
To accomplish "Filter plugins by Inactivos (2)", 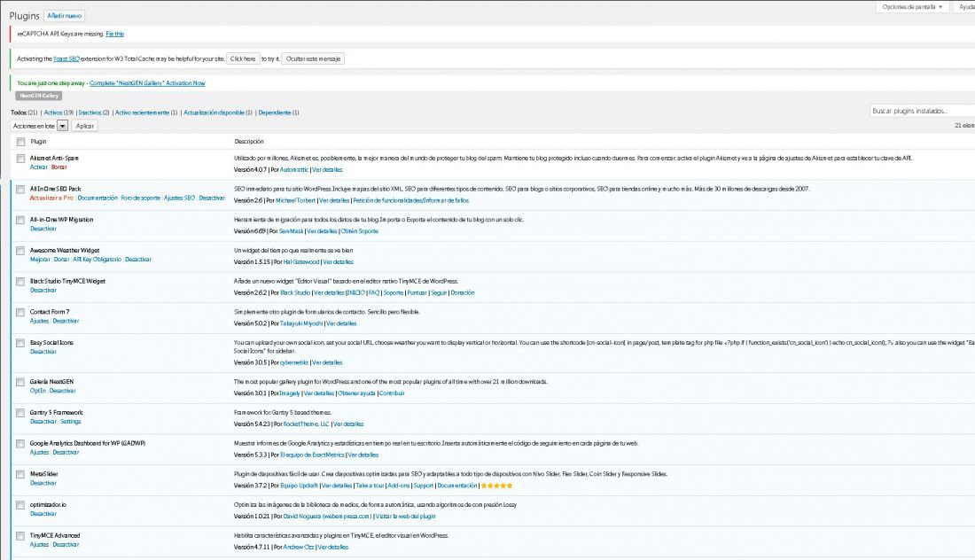I will tap(94, 113).
